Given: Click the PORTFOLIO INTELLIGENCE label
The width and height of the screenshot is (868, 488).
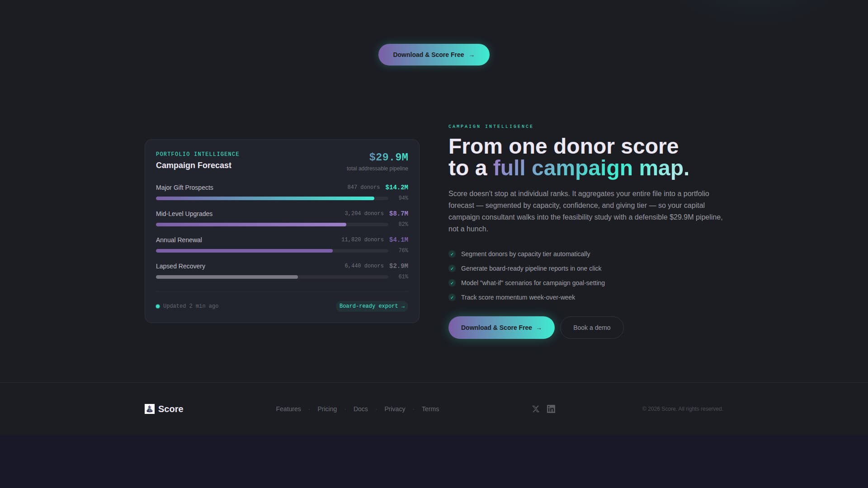Looking at the screenshot, I should (x=198, y=154).
